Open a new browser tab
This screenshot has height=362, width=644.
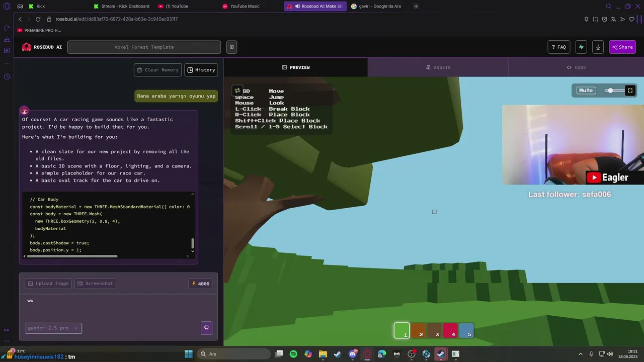[416, 6]
